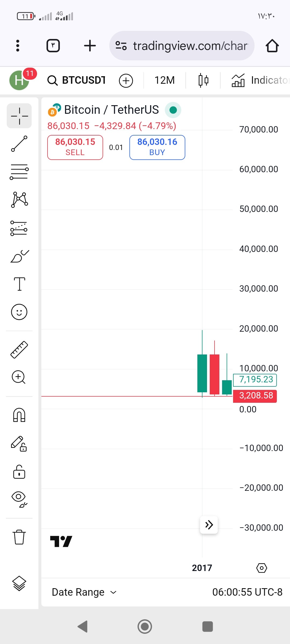Screen dimensions: 290x644
Task: Toggle lock all drawing tools
Action: 19,471
